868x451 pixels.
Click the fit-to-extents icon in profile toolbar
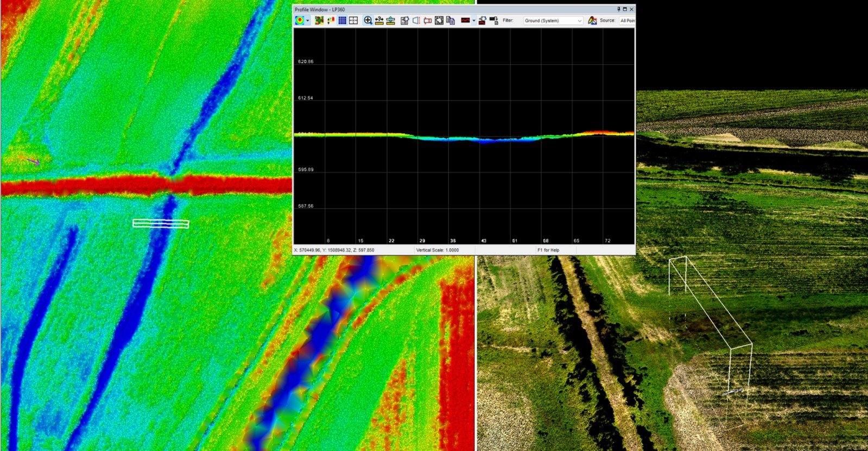pos(439,21)
